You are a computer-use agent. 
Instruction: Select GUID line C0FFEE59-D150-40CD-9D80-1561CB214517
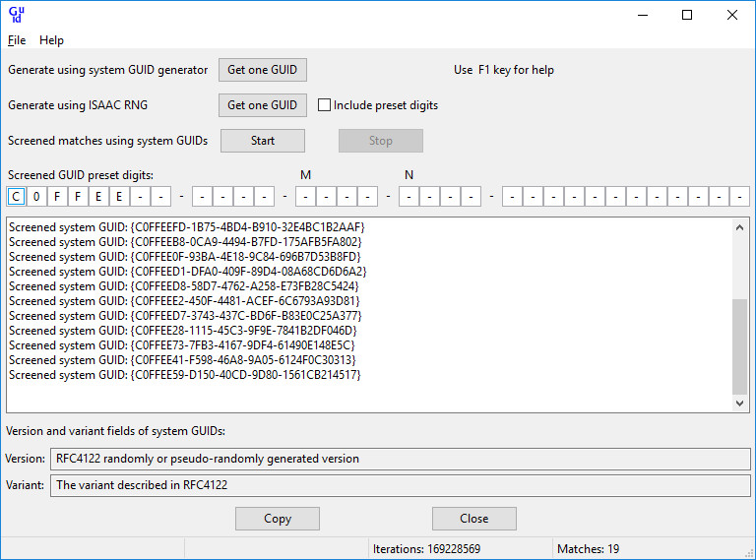185,375
